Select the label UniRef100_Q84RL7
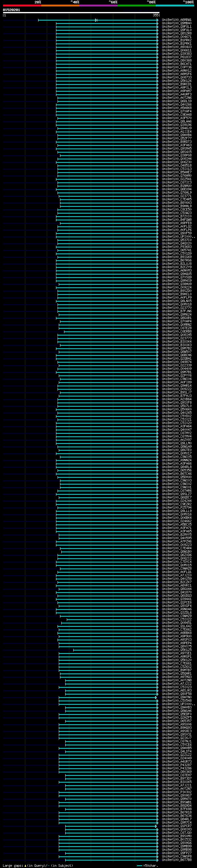This screenshot has height=868, width=197. point(176,819)
